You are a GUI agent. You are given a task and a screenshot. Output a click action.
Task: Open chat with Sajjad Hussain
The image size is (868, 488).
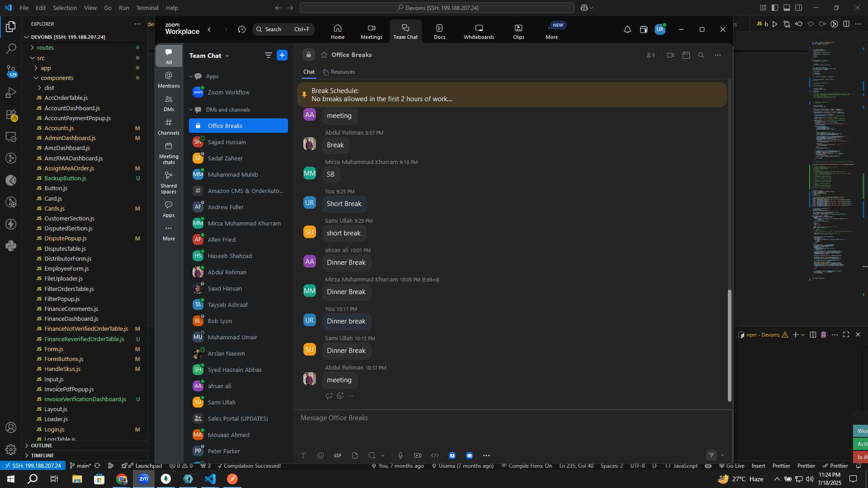coord(238,142)
